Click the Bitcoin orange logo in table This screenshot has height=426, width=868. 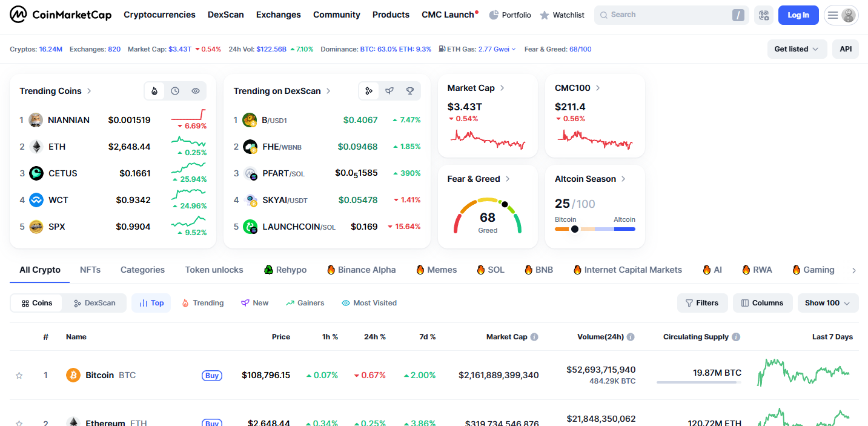click(x=73, y=375)
